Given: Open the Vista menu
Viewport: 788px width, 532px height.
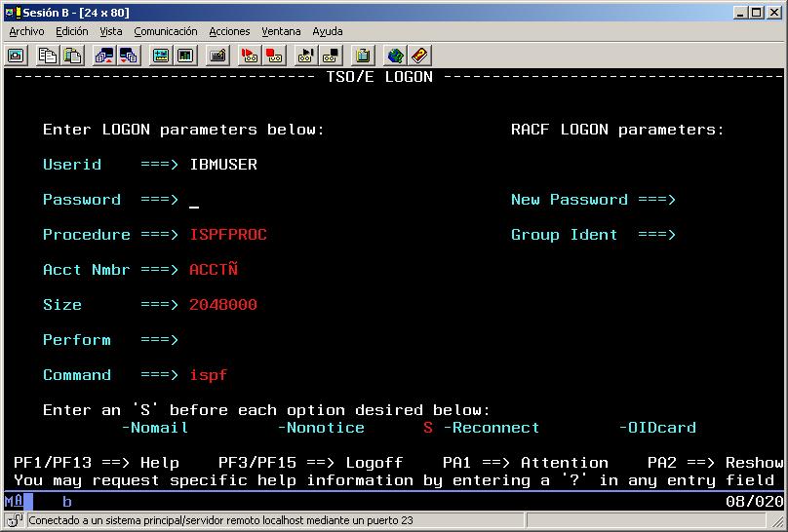Looking at the screenshot, I should [x=110, y=31].
